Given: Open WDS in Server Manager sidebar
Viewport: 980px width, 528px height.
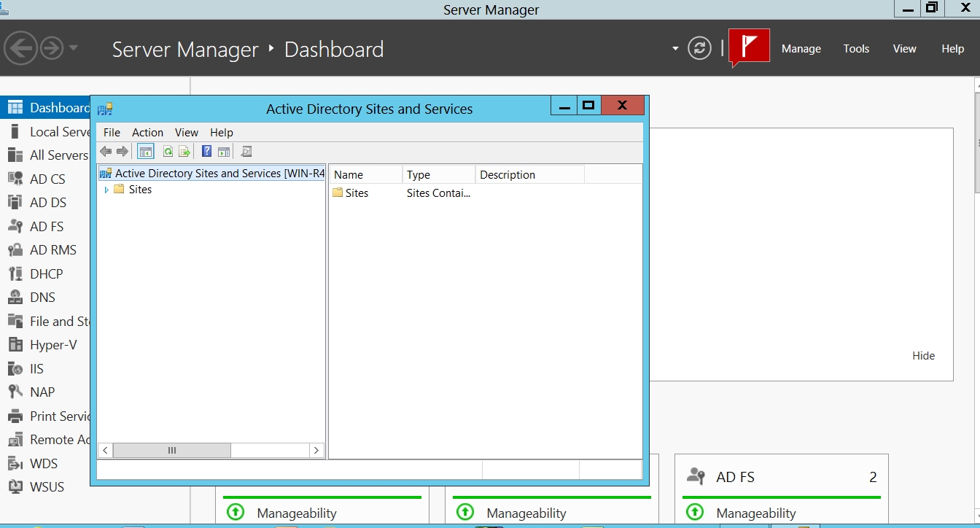Looking at the screenshot, I should pos(44,464).
